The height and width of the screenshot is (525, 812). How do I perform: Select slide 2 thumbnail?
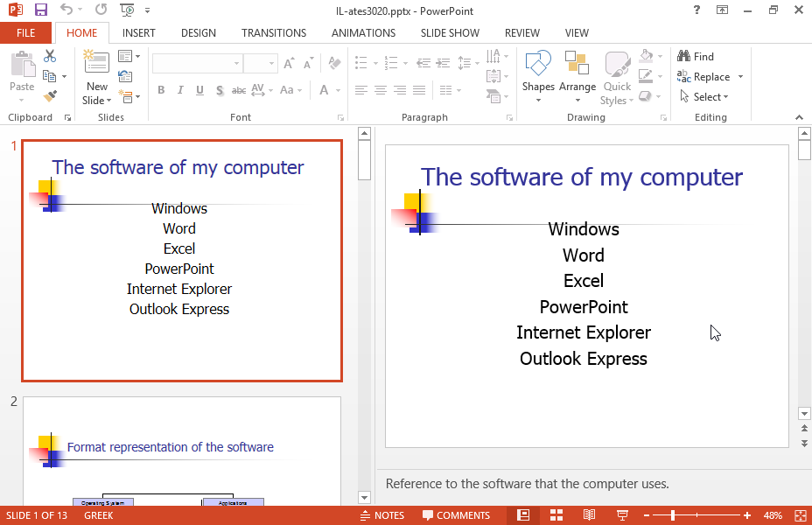pos(182,451)
